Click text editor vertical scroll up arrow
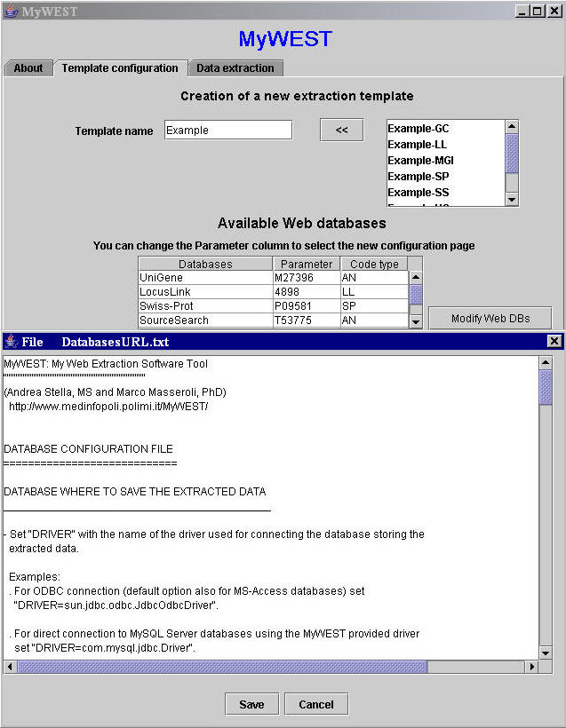This screenshot has height=728, width=566. (546, 362)
